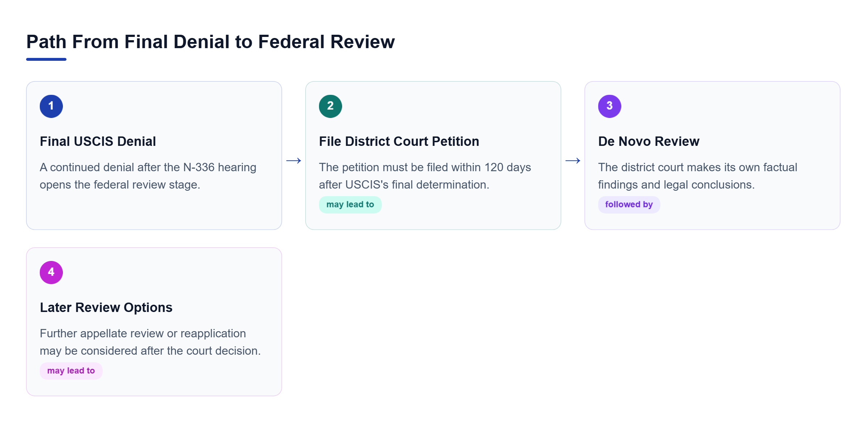The height and width of the screenshot is (422, 868).
Task: Click the 'may lead to' tag in step 2
Action: pos(350,205)
